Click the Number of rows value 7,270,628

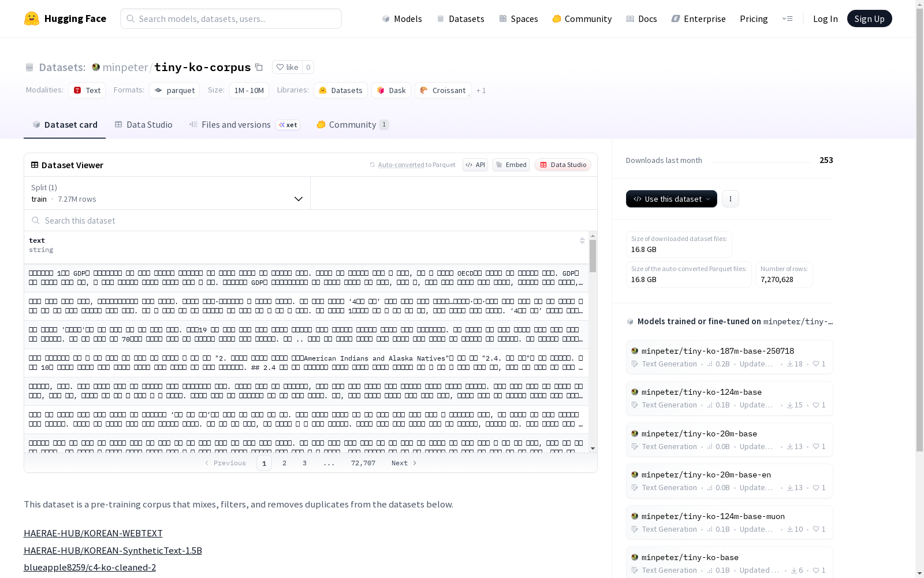777,279
